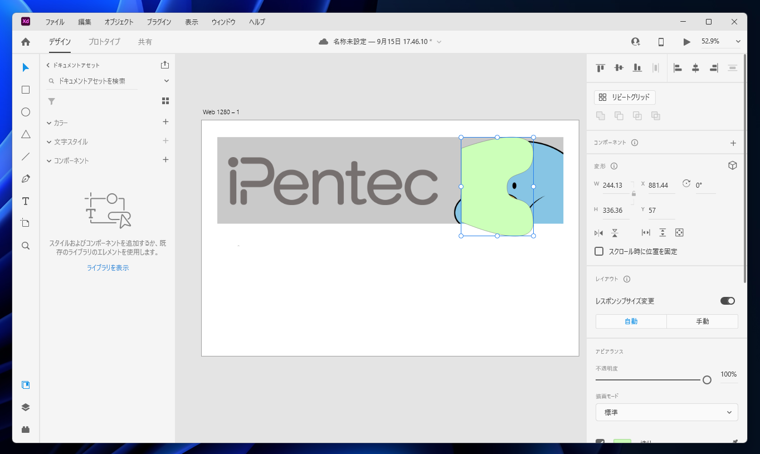Viewport: 760px width, 454px height.
Task: Click the share/export assets icon
Action: 165,65
